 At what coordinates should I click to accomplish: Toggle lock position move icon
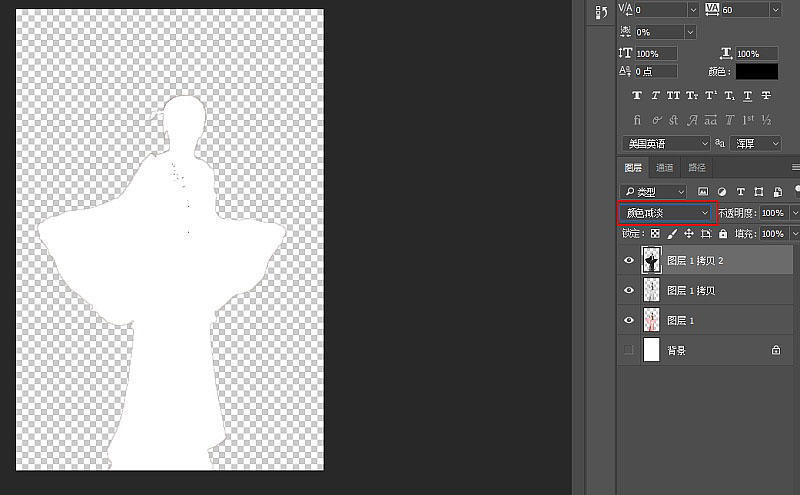coord(689,234)
